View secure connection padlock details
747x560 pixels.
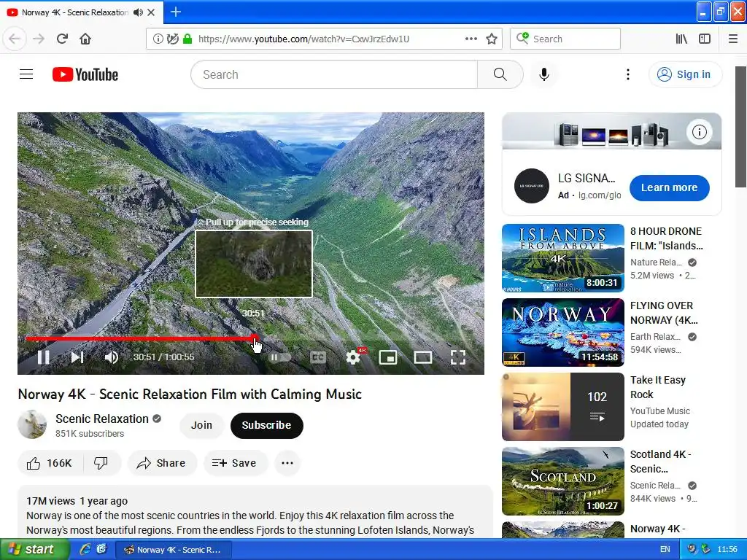pyautogui.click(x=187, y=39)
